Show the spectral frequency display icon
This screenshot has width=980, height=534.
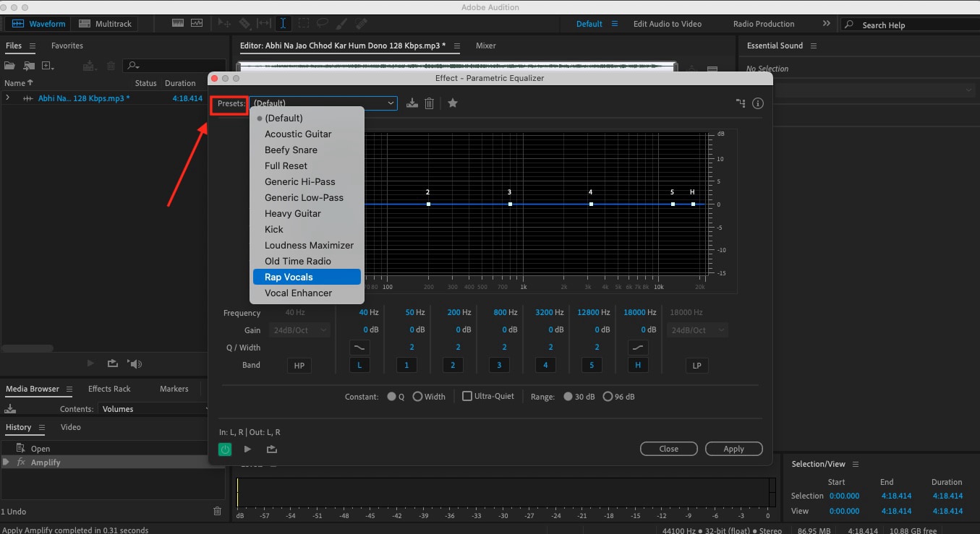(x=178, y=24)
